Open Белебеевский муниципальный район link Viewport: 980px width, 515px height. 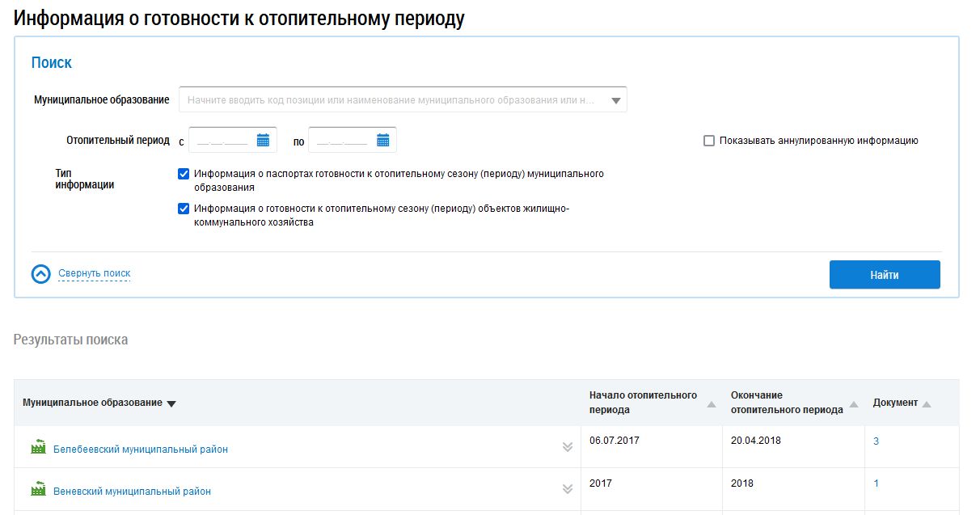141,450
